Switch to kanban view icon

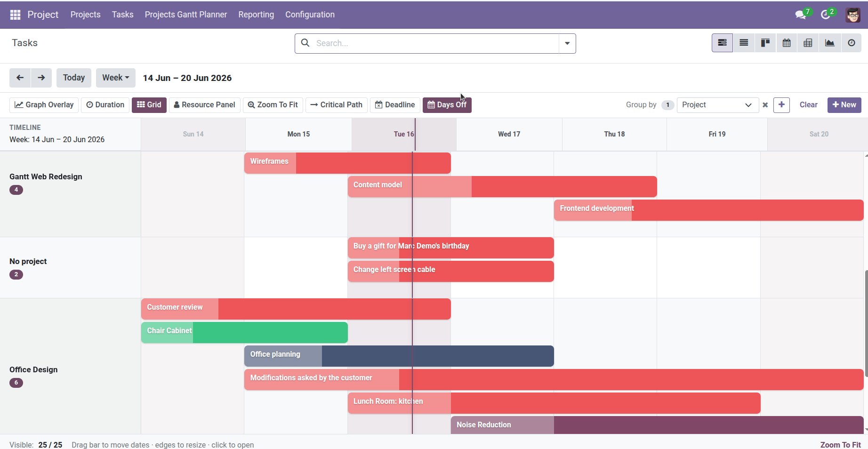click(765, 43)
